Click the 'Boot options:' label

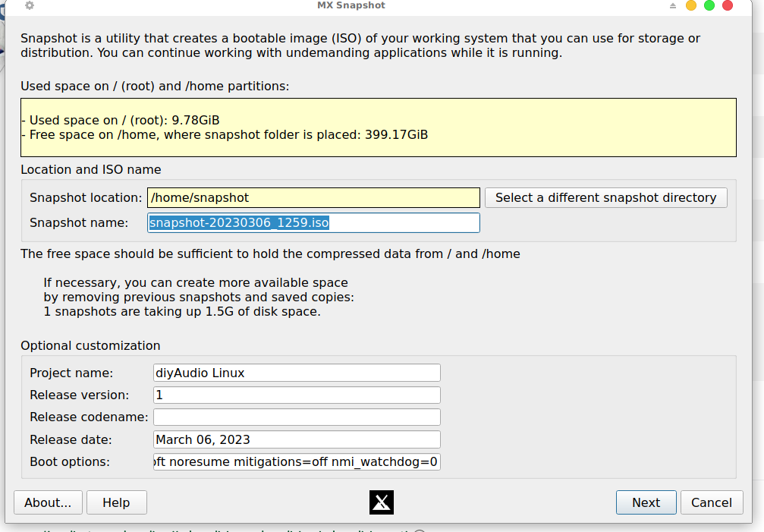pyautogui.click(x=70, y=461)
